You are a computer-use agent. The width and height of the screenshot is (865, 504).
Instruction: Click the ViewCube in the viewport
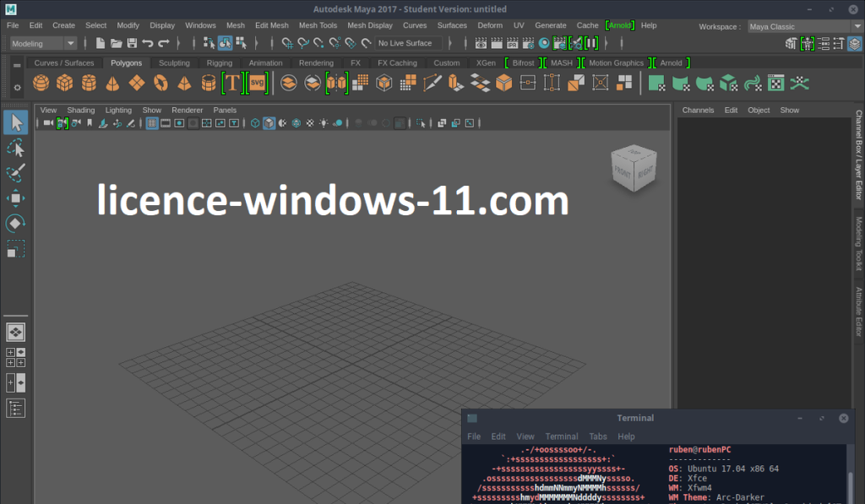click(x=632, y=171)
